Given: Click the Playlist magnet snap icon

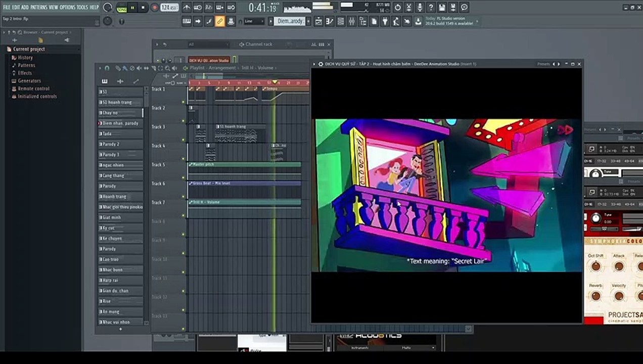Looking at the screenshot, I should 107,68.
